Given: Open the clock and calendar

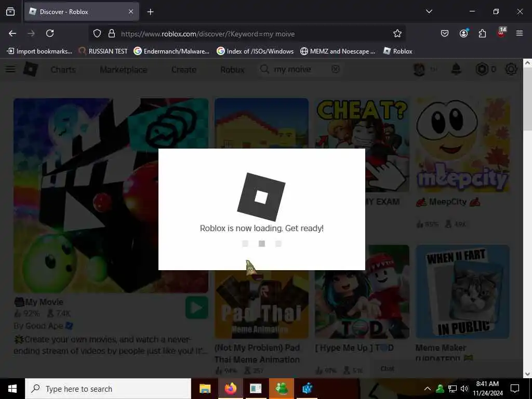Looking at the screenshot, I should pyautogui.click(x=487, y=389).
